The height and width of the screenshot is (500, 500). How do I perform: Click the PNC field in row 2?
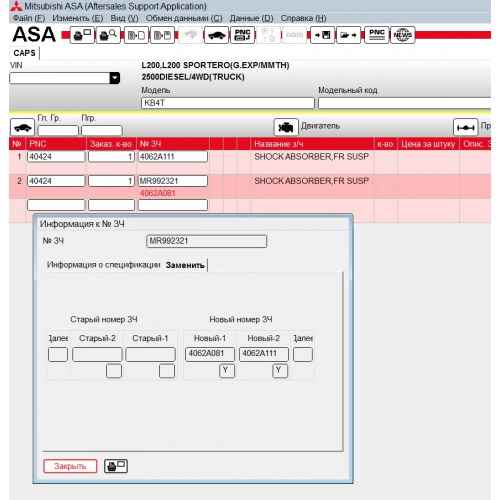pos(56,181)
